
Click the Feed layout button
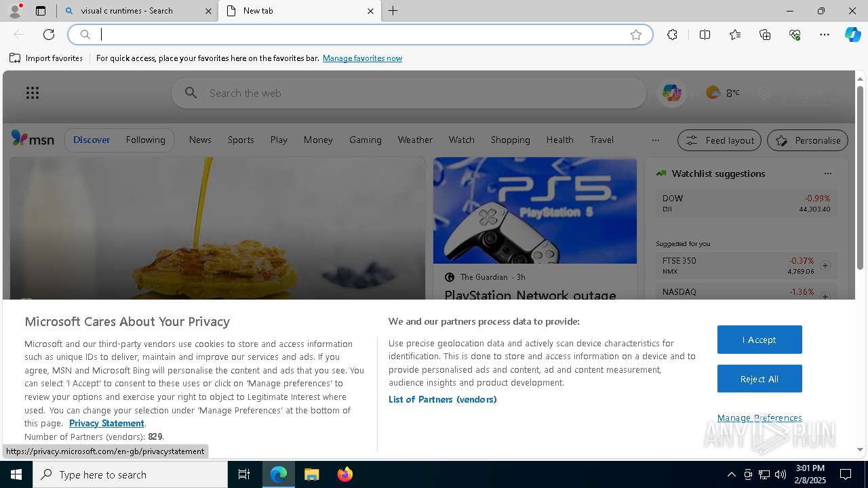click(x=719, y=140)
